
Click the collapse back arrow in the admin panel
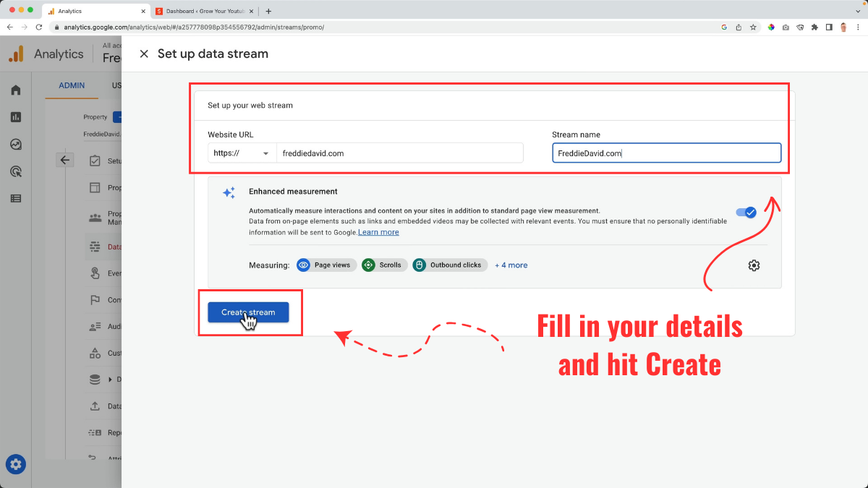(65, 159)
